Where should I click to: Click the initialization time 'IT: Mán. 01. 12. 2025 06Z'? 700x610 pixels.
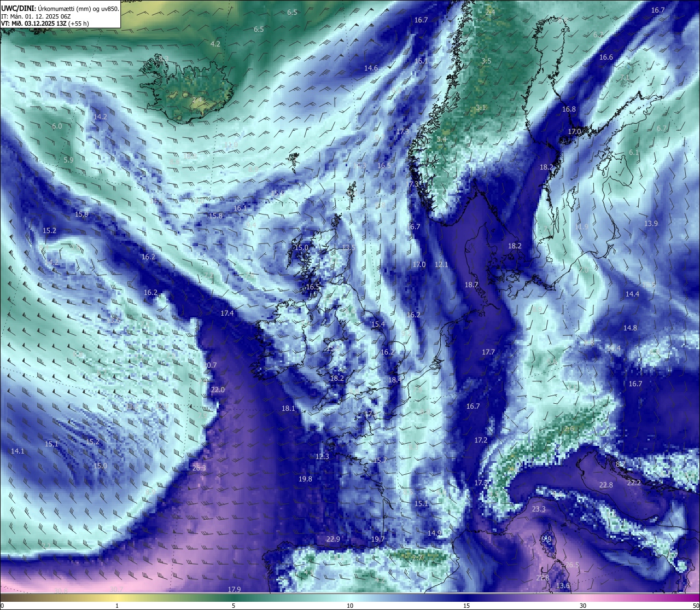(x=36, y=16)
